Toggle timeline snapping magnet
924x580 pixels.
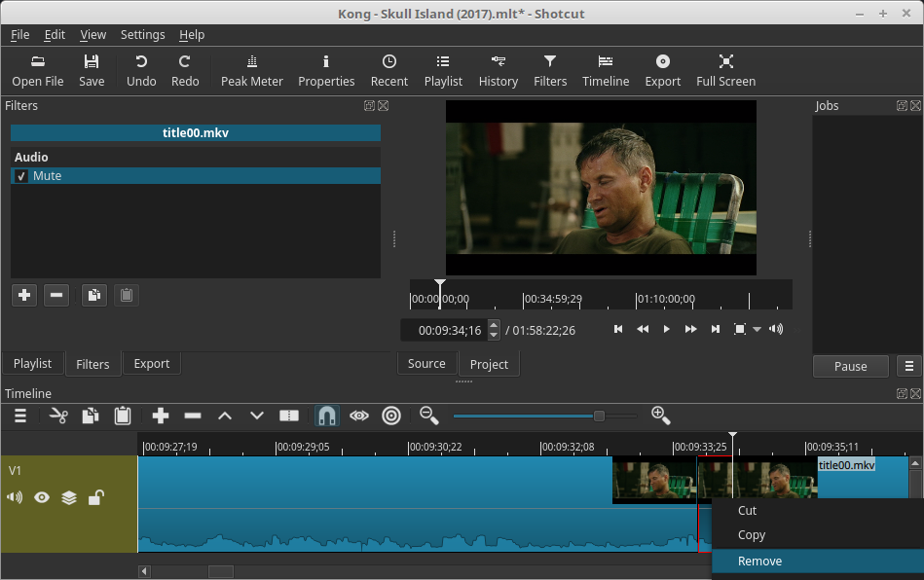[x=327, y=417]
